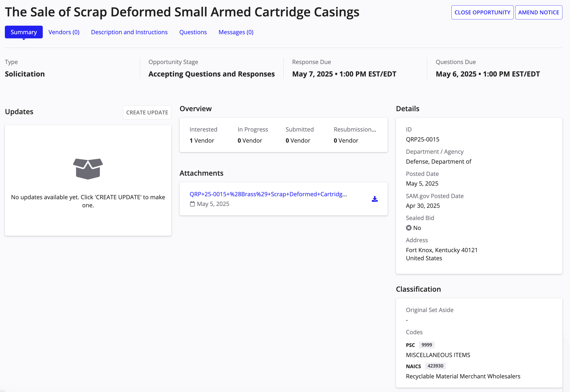This screenshot has width=570, height=392.
Task: View the Messages (0) tab
Action: tap(236, 32)
